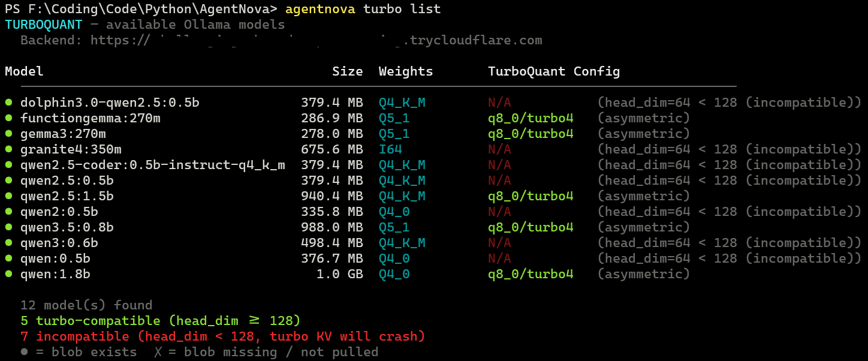This screenshot has height=361, width=868.
Task: Click the gray legend dot before 'blob exists'
Action: point(24,352)
